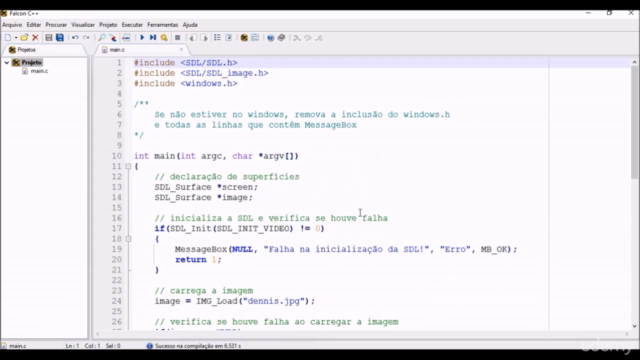Click 'Sucesso na compilação' status bar message

point(198,346)
